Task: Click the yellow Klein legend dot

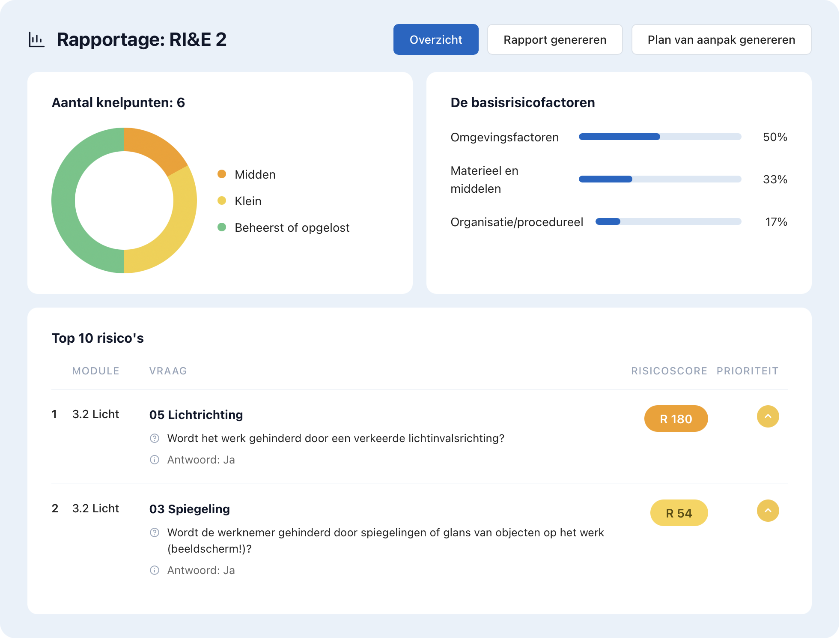Action: (222, 200)
